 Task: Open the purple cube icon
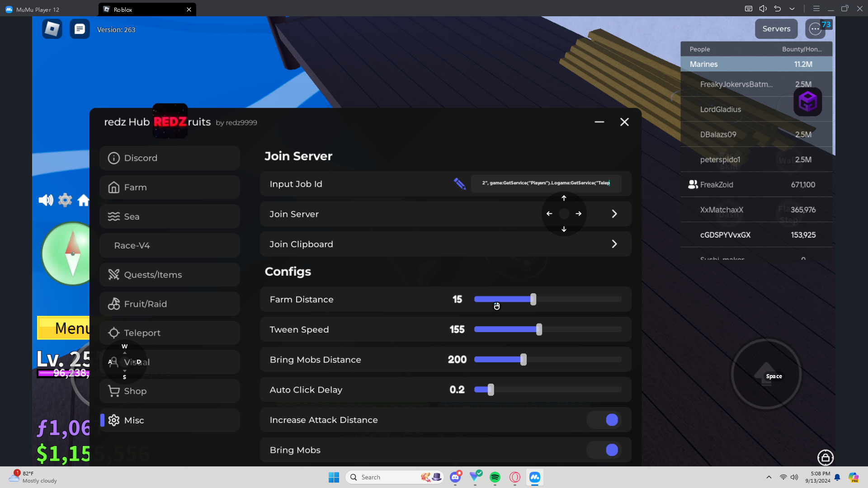pyautogui.click(x=808, y=102)
